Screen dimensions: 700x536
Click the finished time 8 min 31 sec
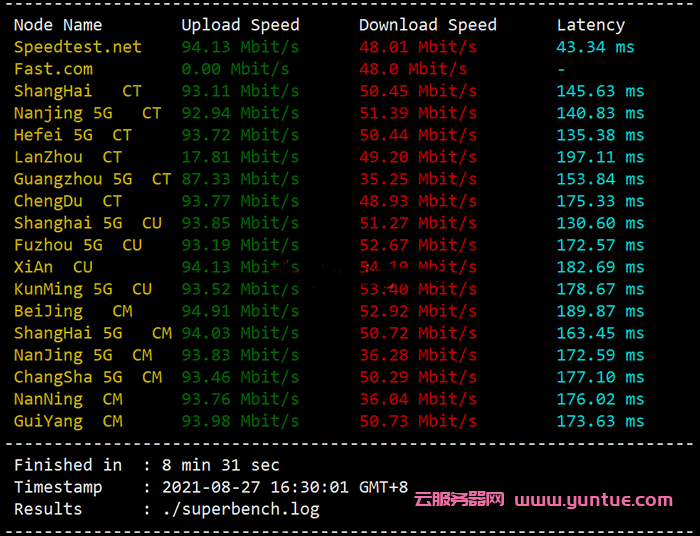[x=221, y=465]
